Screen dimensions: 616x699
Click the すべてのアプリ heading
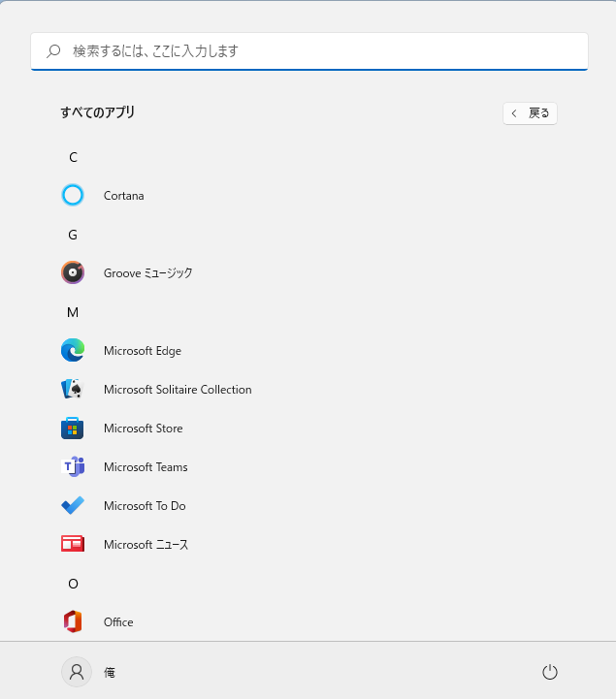pos(97,111)
